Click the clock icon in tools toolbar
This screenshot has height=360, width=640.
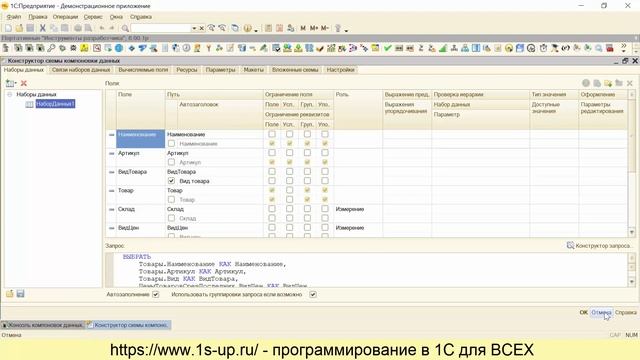(187, 48)
